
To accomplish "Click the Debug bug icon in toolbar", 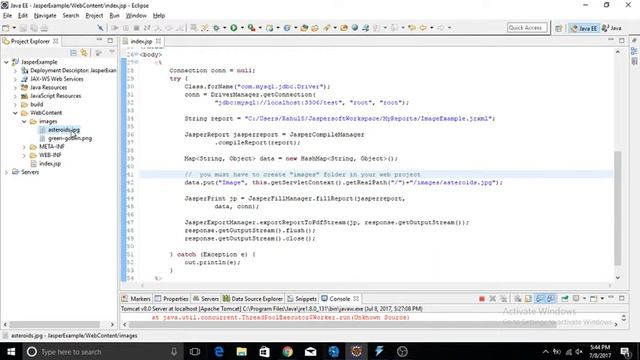I will [x=216, y=28].
